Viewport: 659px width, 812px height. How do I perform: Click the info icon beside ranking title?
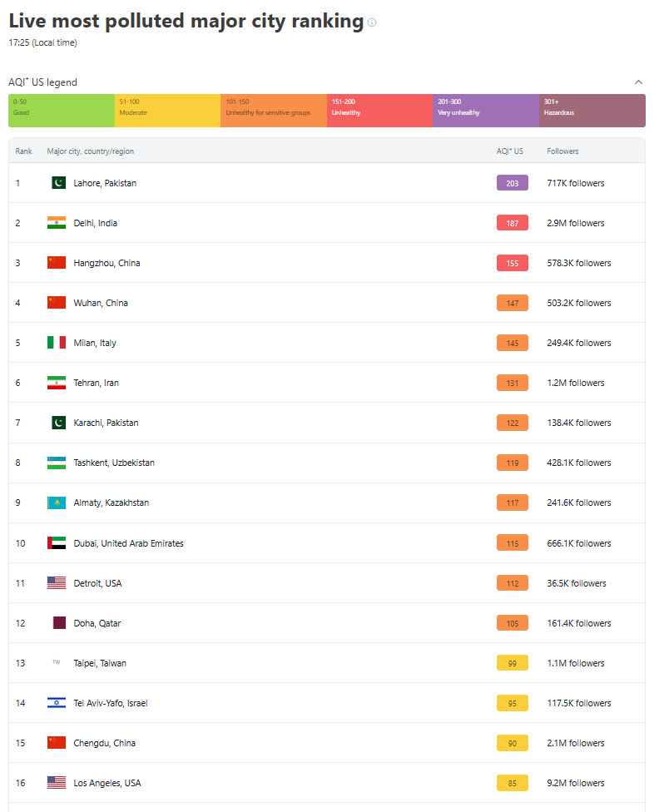[372, 23]
